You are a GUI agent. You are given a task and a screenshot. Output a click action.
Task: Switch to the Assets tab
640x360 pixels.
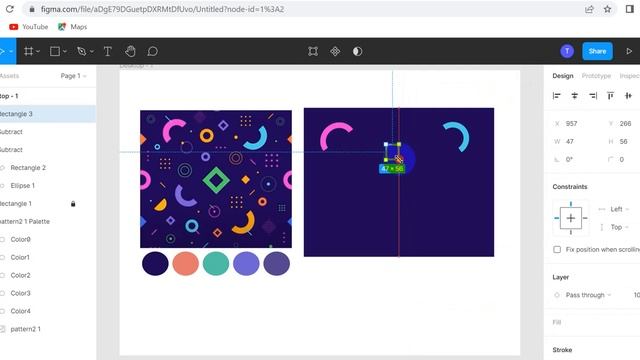pos(9,76)
